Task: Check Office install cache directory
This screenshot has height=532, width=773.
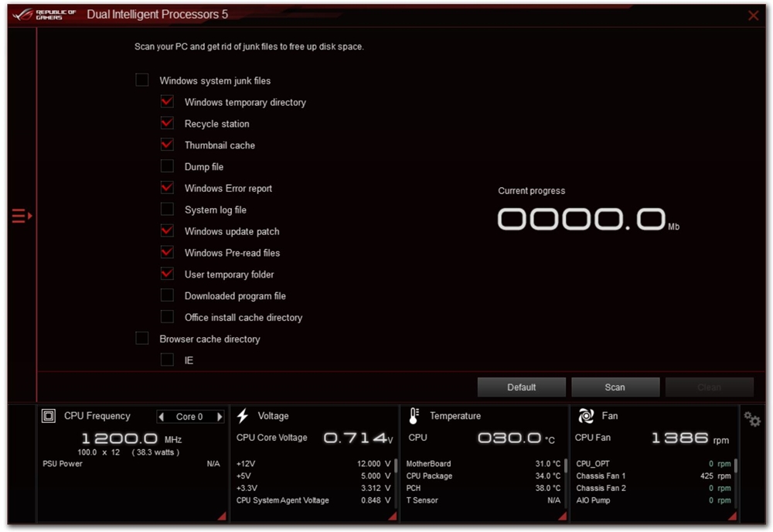Action: (167, 316)
